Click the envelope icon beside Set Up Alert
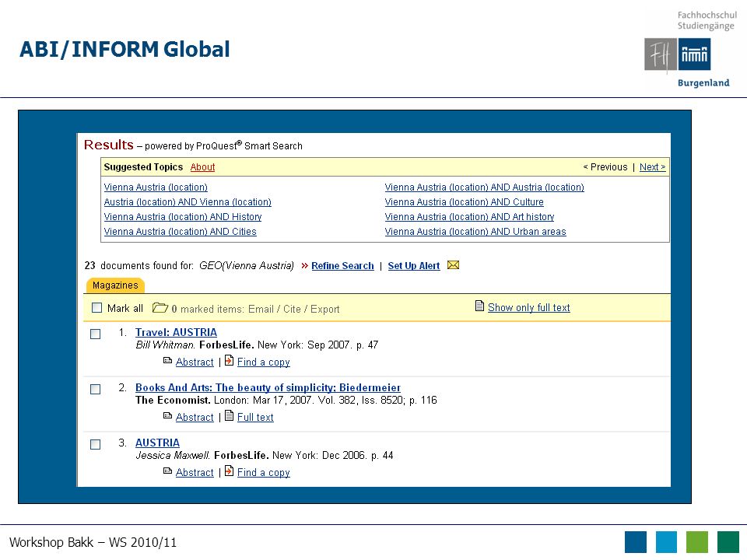This screenshot has width=747, height=560. [453, 265]
